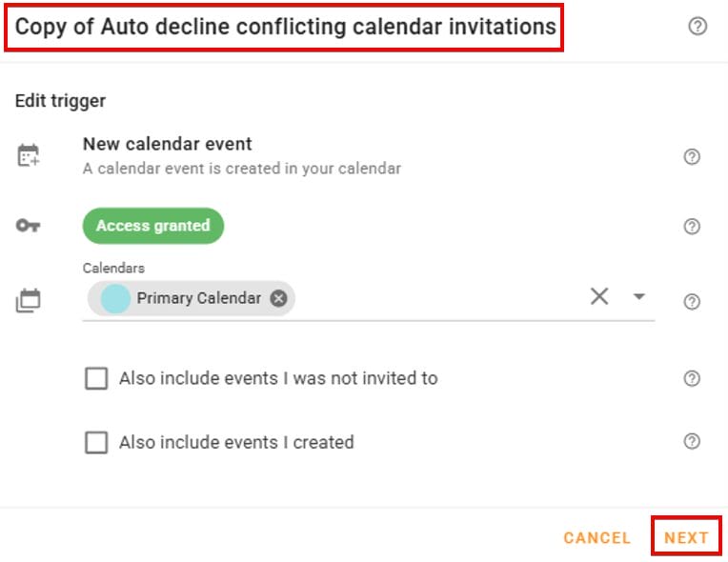Click the automation title text
Screen dimensions: 728x562
coord(285,27)
